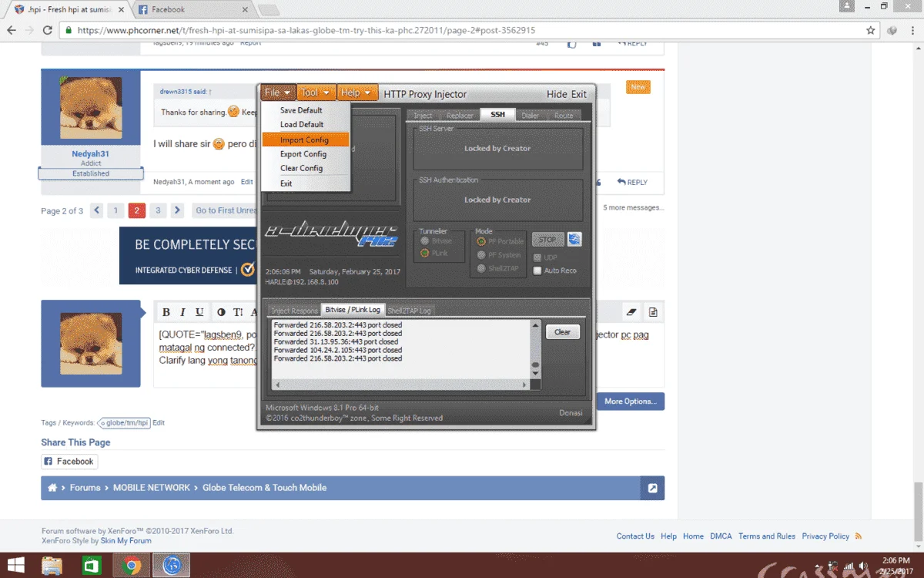
Task: Collapse the File dropdown menu
Action: tap(277, 92)
